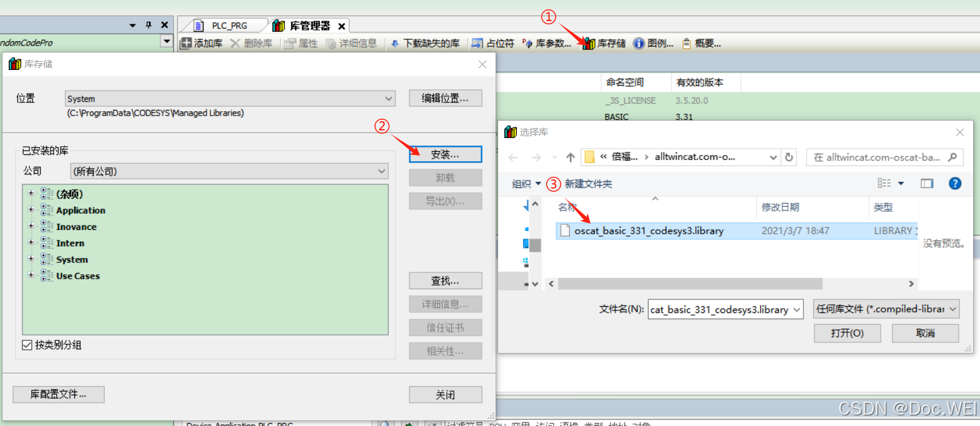Click the 安装 Install button

click(x=446, y=154)
